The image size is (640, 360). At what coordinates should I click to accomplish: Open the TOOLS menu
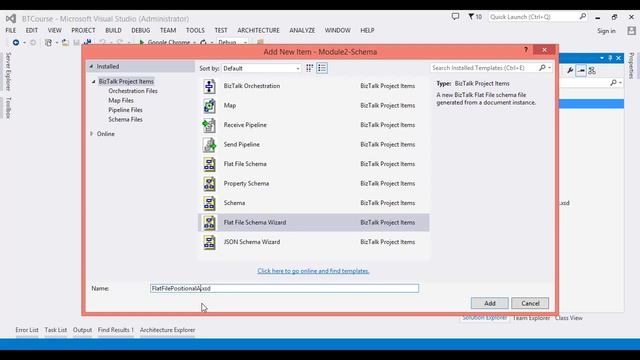[195, 30]
